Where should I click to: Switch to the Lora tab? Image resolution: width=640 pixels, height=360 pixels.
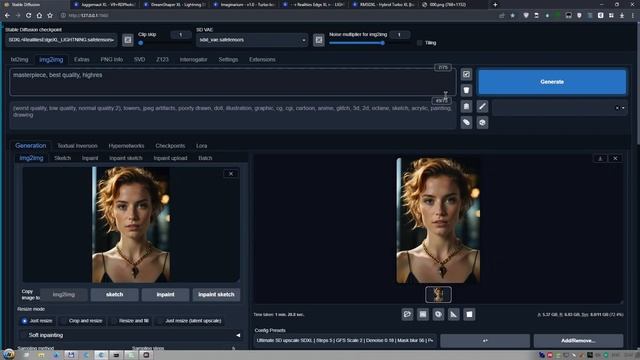point(201,146)
